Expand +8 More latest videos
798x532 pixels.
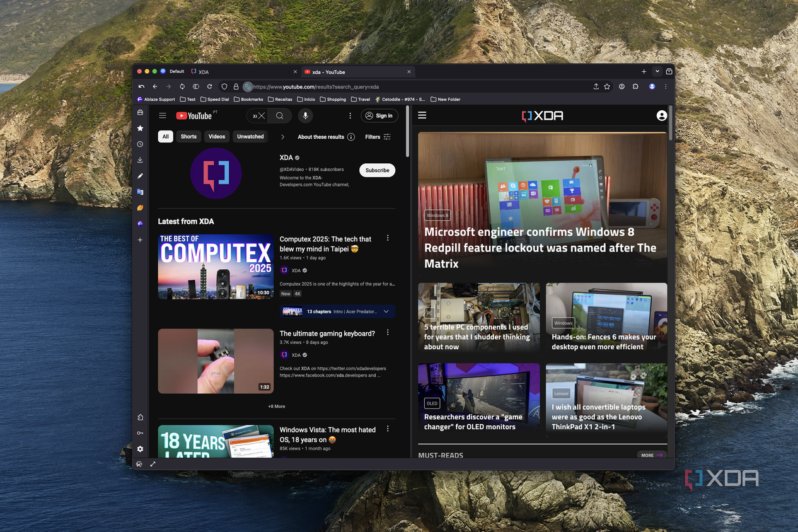[276, 407]
